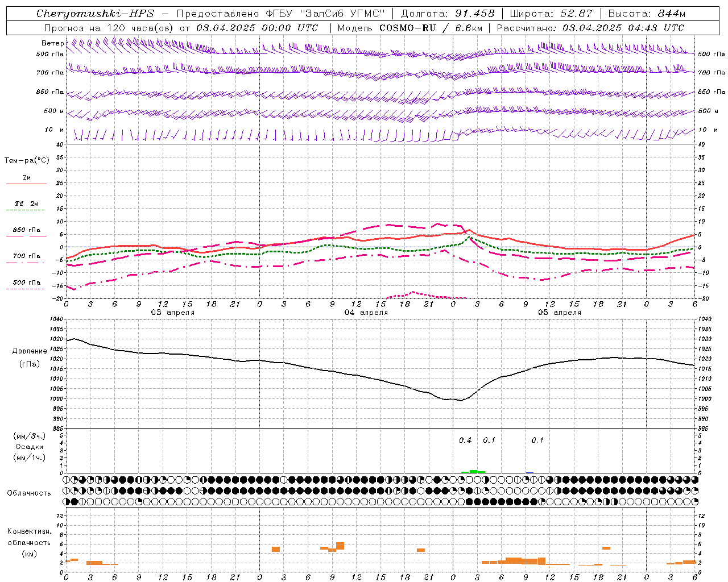Click the (мм/3ч.) precipitation unit label
The width and height of the screenshot is (728, 582).
(30, 436)
